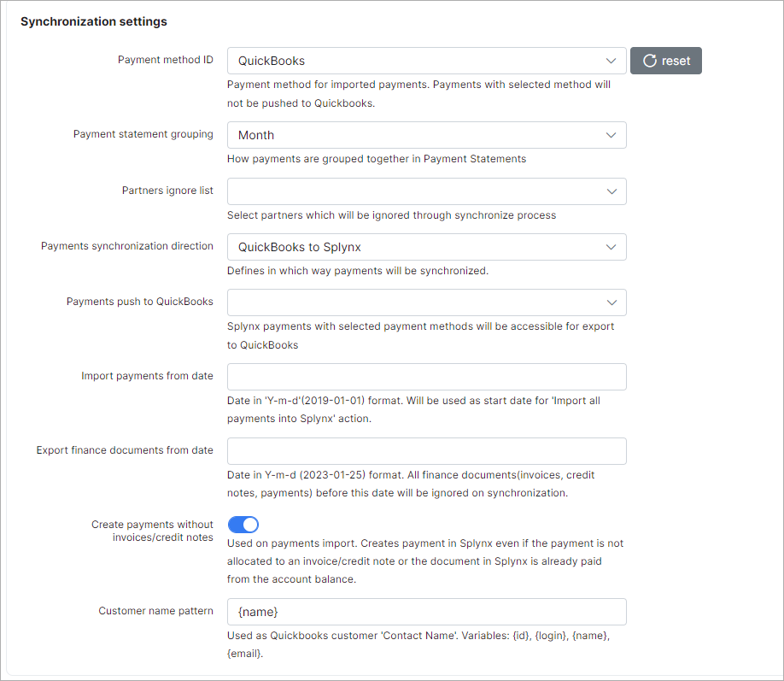
Task: Open the 'QuickBooks to Splynx' direction dropdown
Action: 418,247
